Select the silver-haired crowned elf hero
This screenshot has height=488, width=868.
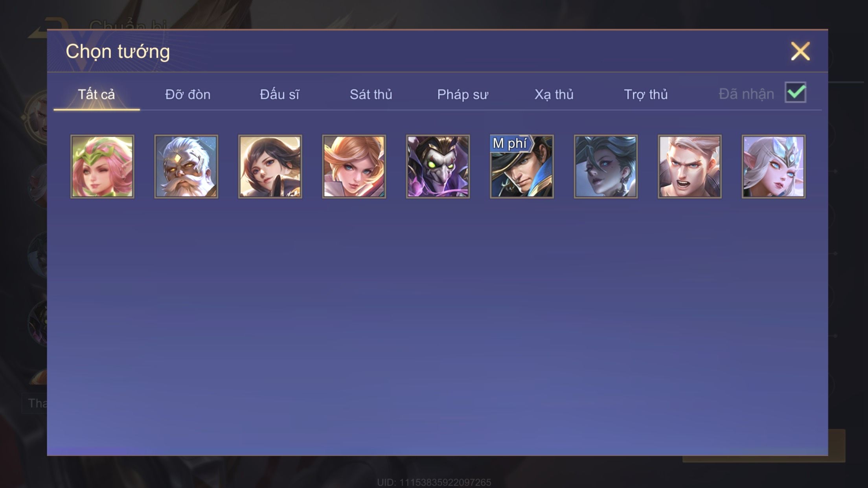[x=774, y=167]
